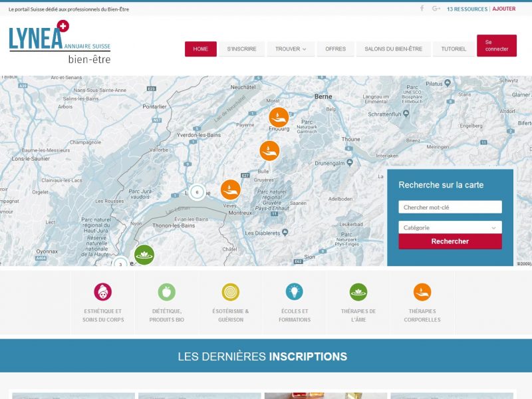This screenshot has height=399, width=532.
Task: Open the Catégorie dropdown
Action: 450,227
